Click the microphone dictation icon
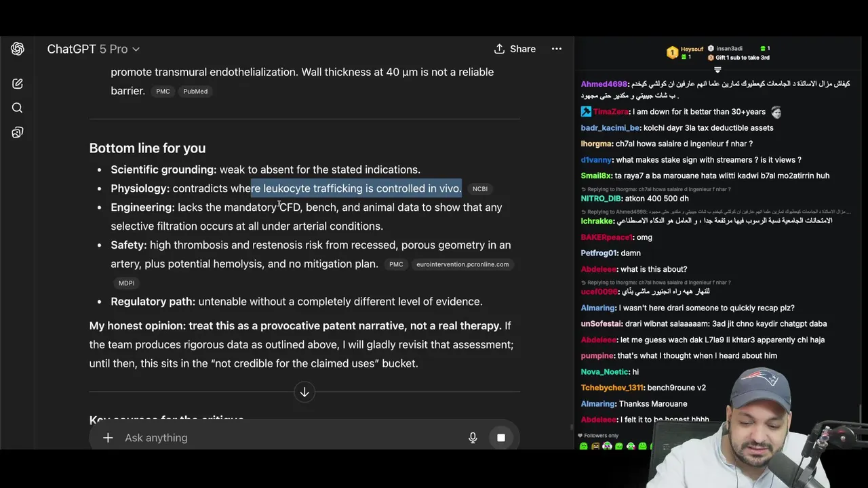Image resolution: width=868 pixels, height=488 pixels. pos(473,438)
